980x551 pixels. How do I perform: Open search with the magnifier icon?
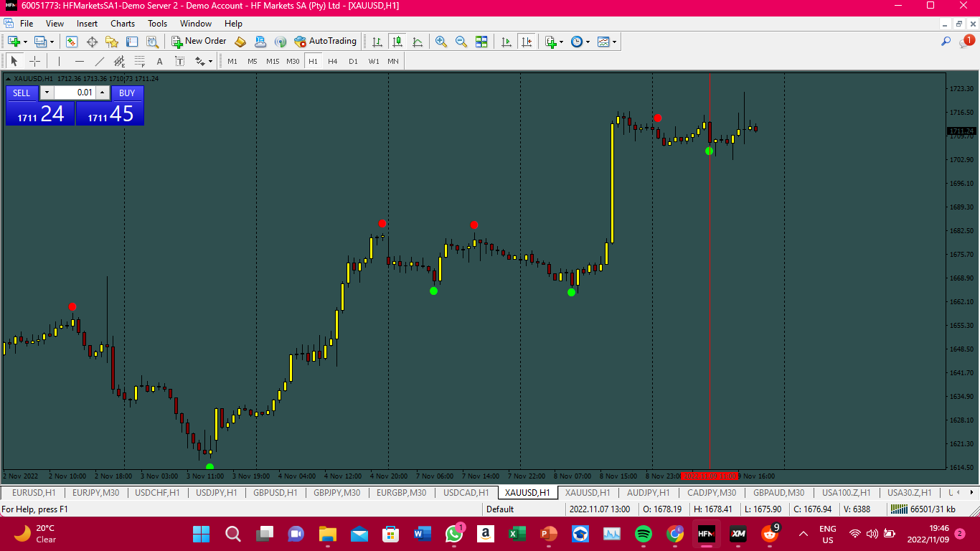946,42
